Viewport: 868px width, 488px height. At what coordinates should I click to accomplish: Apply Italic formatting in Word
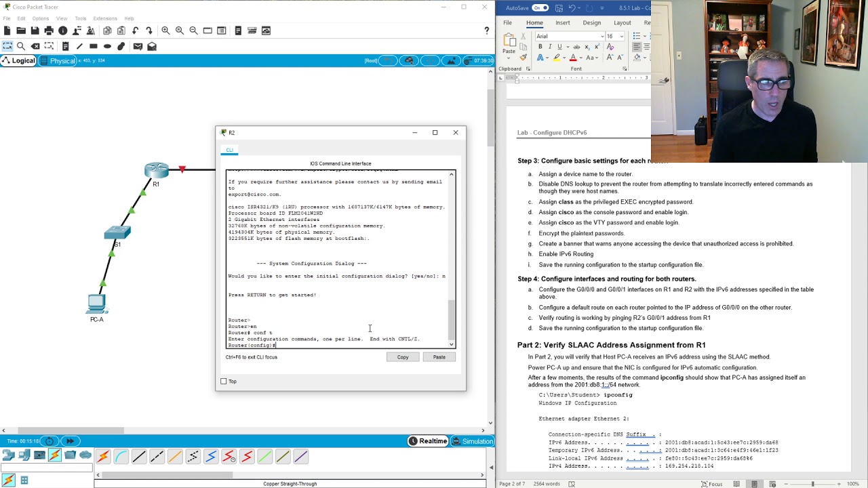tap(550, 47)
